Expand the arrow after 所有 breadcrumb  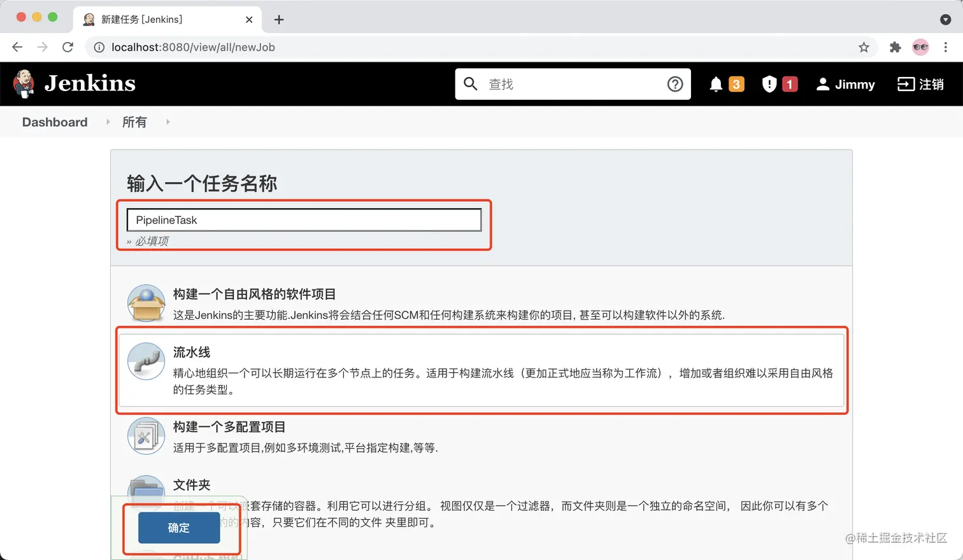click(168, 122)
